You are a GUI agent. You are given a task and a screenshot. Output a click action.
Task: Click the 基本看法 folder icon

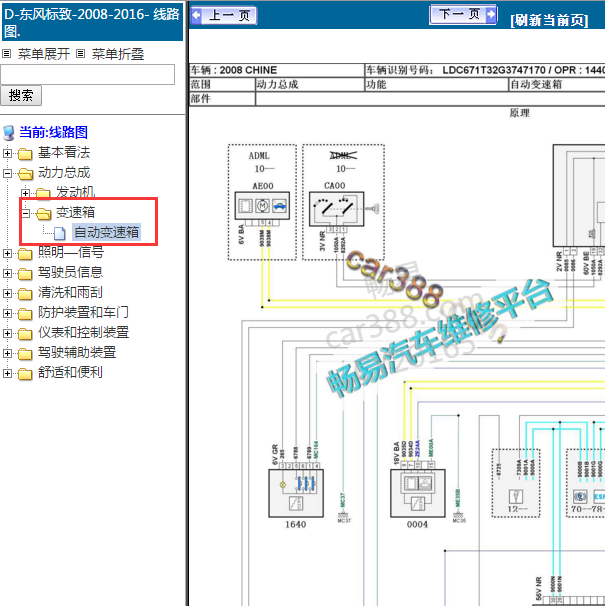pyautogui.click(x=25, y=154)
